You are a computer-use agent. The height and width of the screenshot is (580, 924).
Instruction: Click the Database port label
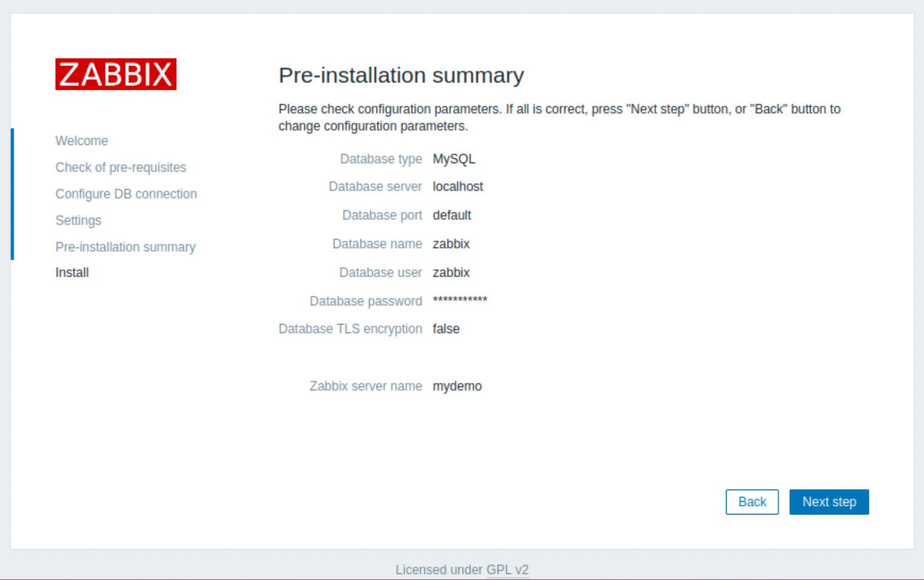click(x=382, y=215)
